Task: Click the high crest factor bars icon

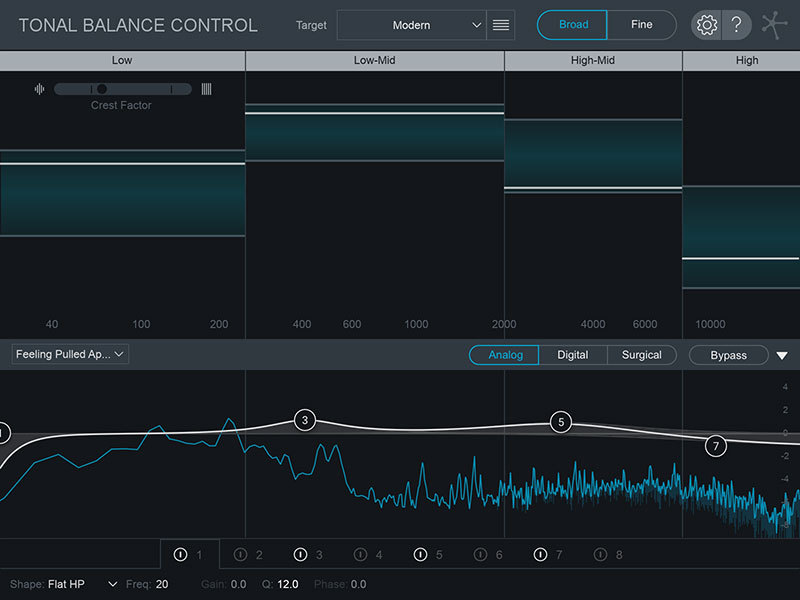Action: [206, 89]
